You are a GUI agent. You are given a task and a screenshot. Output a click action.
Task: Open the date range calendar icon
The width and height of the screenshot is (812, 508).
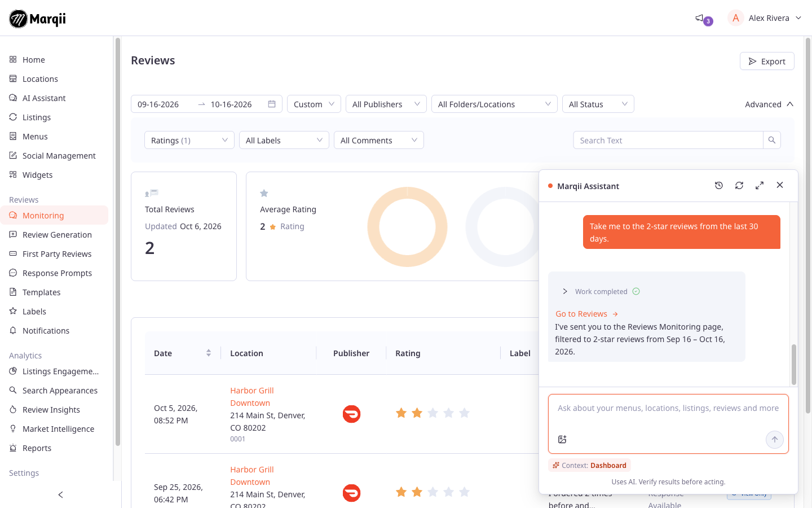tap(272, 104)
